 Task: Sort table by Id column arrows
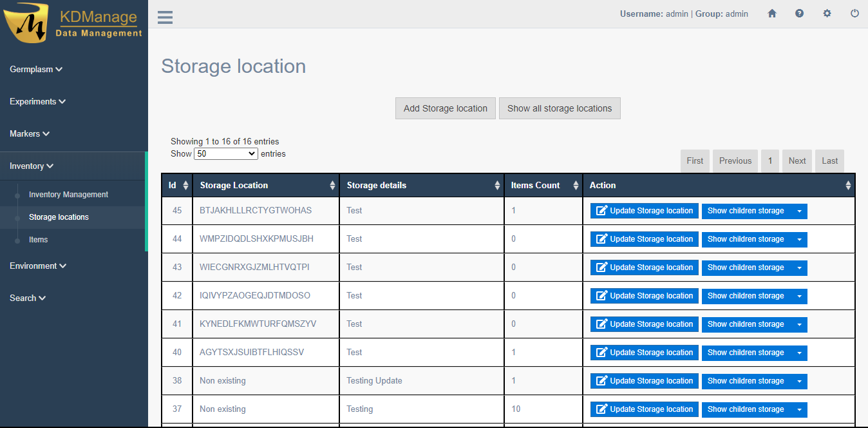185,186
